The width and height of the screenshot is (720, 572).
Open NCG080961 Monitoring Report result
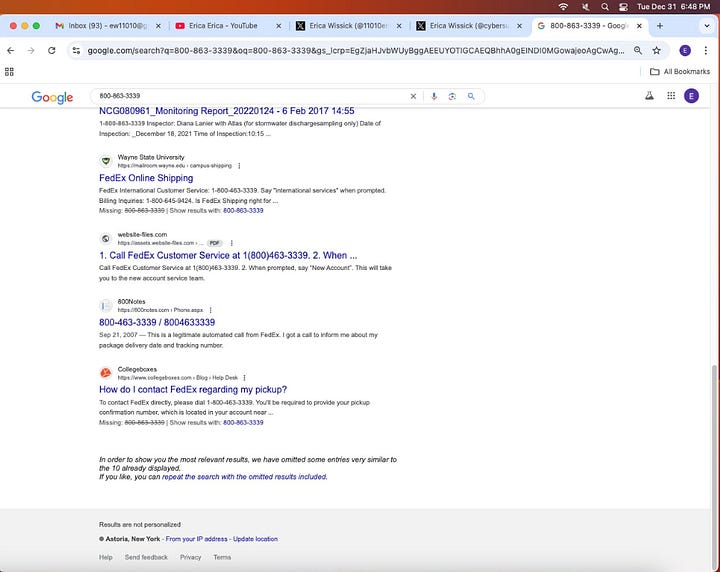click(227, 111)
